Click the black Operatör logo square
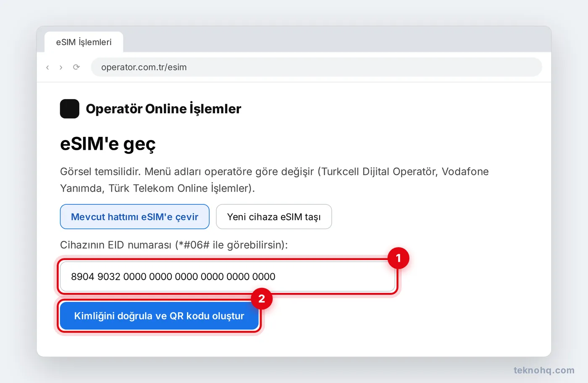 [70, 109]
